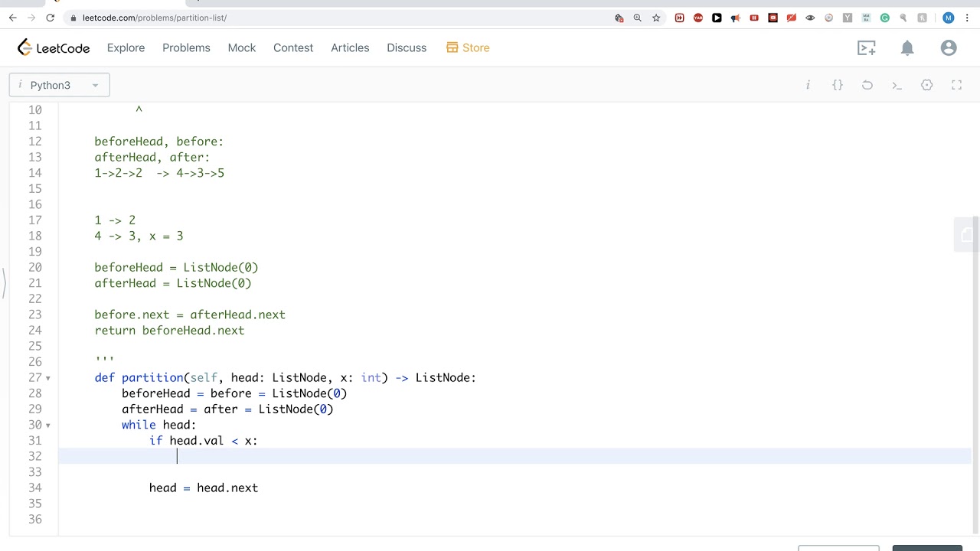This screenshot has height=551, width=980.
Task: Click the editor info "i" icon
Action: click(808, 85)
